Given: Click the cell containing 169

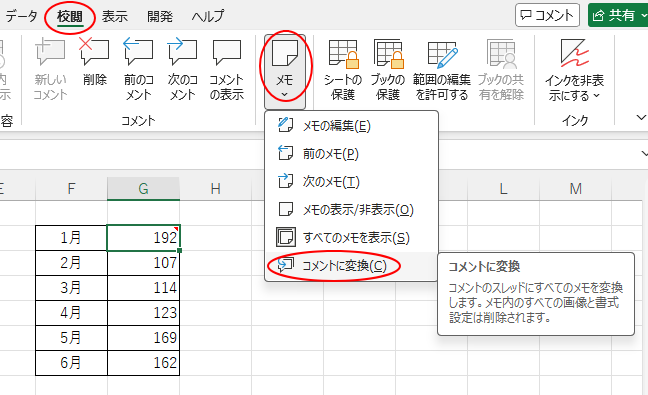Looking at the screenshot, I should point(143,338).
